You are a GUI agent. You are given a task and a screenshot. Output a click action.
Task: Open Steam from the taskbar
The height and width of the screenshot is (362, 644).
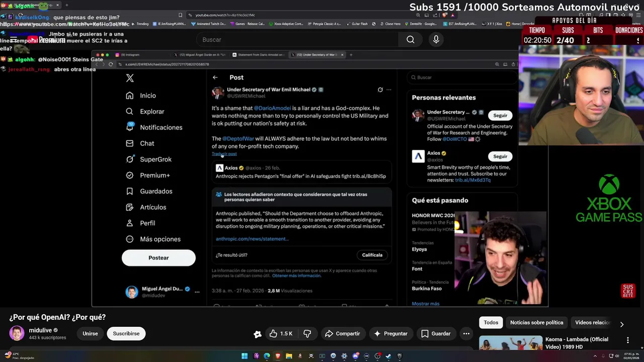[x=388, y=356]
